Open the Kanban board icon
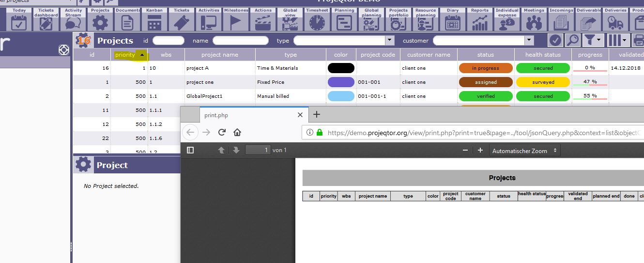 click(x=154, y=22)
